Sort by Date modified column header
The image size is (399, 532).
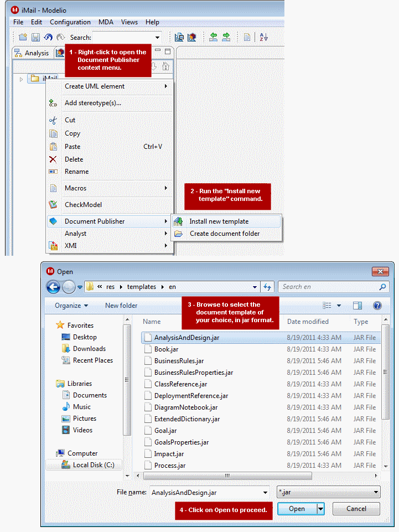(308, 322)
